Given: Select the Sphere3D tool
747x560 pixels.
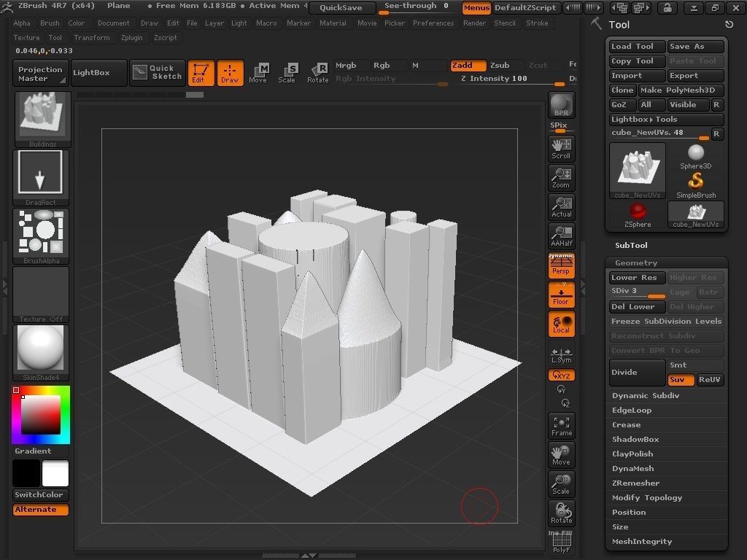Looking at the screenshot, I should (x=695, y=157).
